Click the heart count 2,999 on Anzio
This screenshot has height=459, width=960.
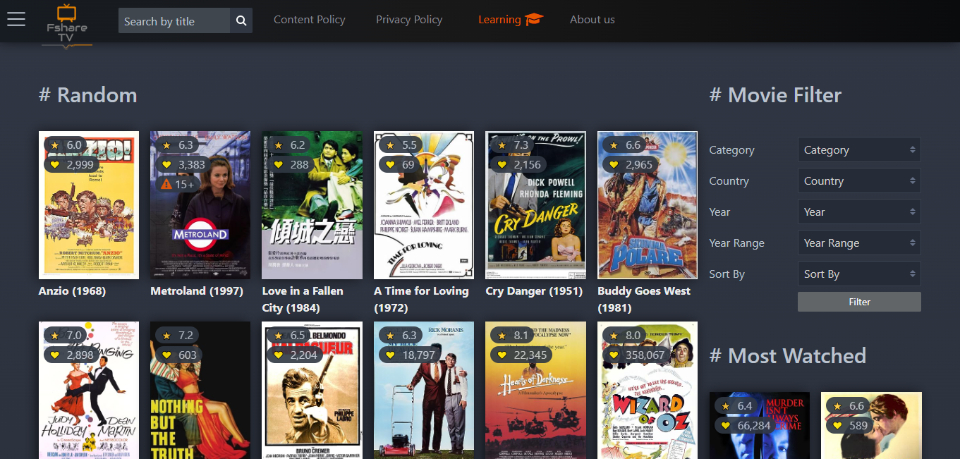[72, 165]
